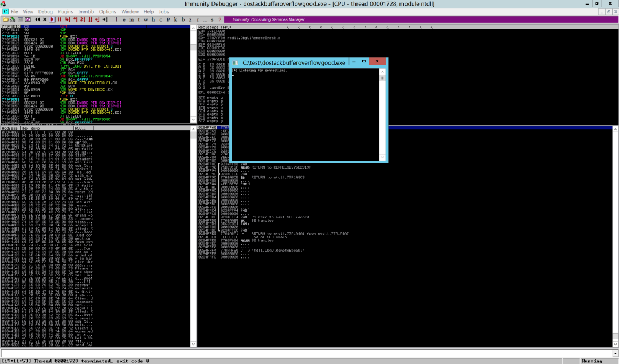Click the step over icon
Image resolution: width=619 pixels, height=364 pixels.
75,19
